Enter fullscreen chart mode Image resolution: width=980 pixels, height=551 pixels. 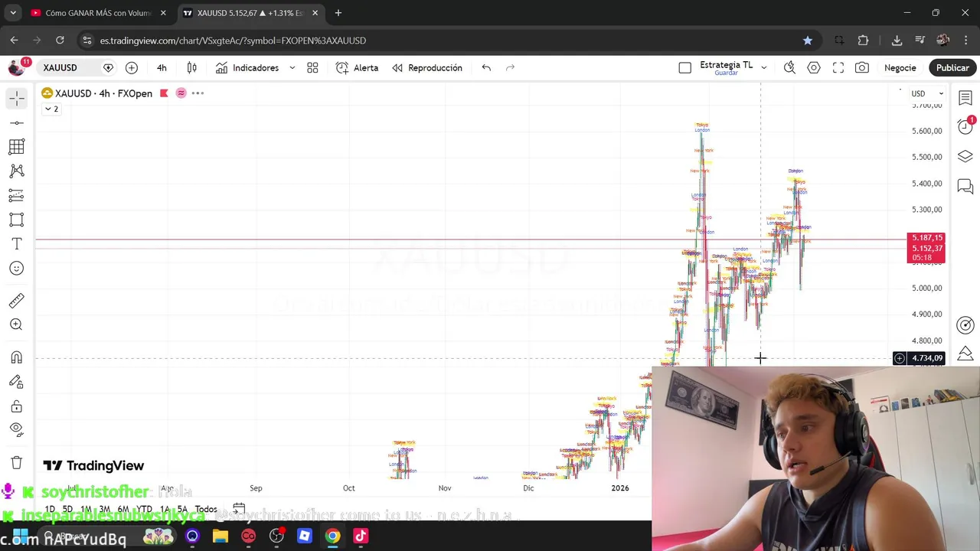tap(838, 67)
